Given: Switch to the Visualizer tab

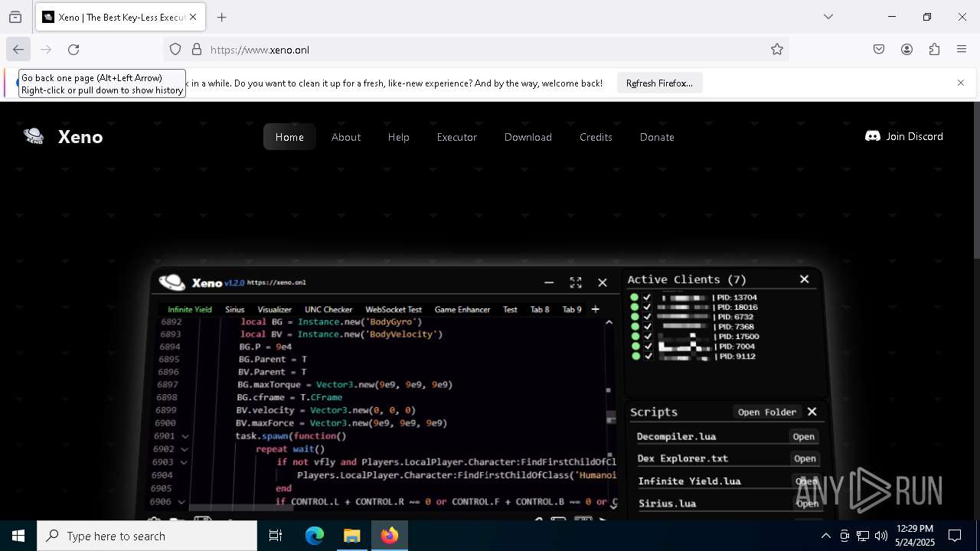Looking at the screenshot, I should point(274,309).
